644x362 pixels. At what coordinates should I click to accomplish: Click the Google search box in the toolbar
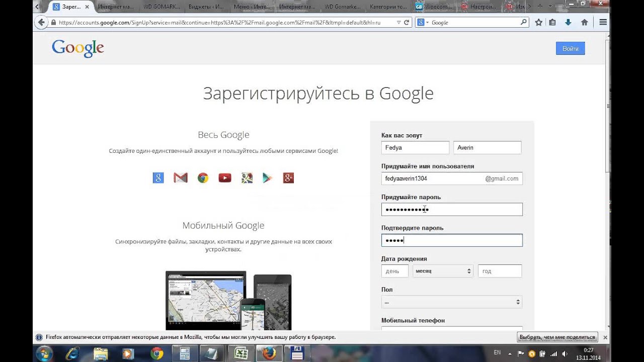pos(473,23)
